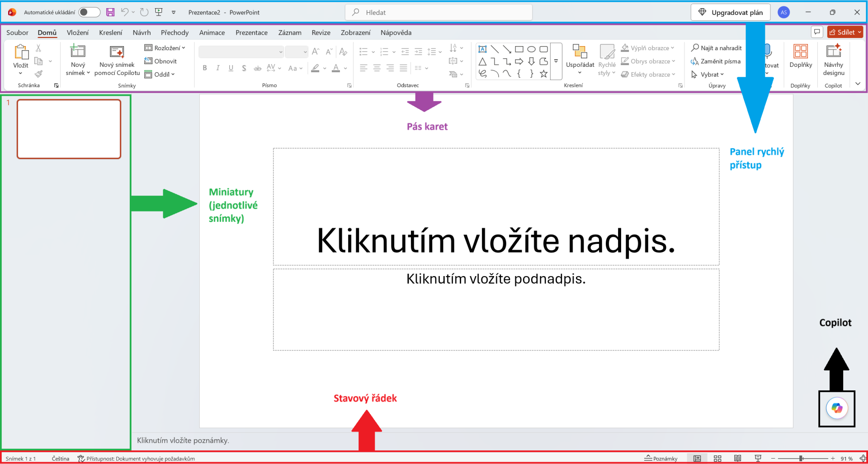868x464 pixels.
Task: Switch to normal view in status bar
Action: (x=697, y=458)
